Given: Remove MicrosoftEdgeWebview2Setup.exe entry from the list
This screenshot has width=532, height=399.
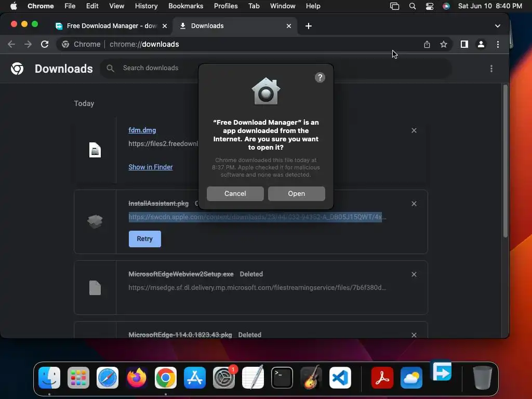Looking at the screenshot, I should pyautogui.click(x=414, y=274).
